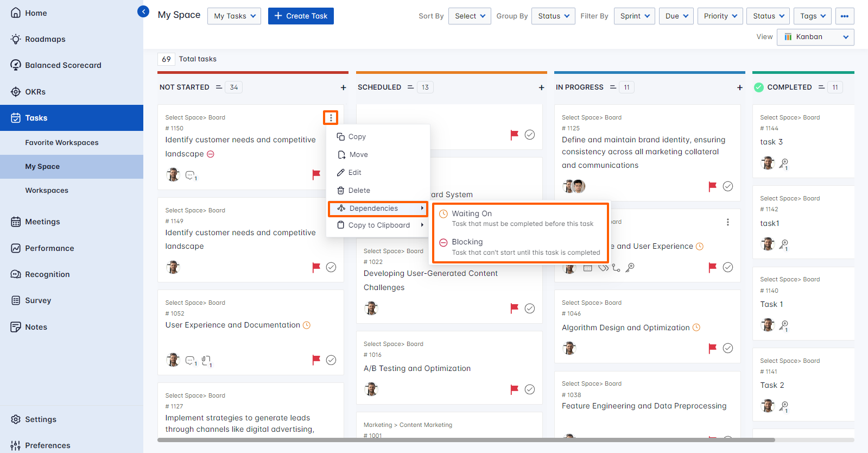Add a task to Not Started column
Image resolution: width=868 pixels, height=453 pixels.
(x=343, y=87)
